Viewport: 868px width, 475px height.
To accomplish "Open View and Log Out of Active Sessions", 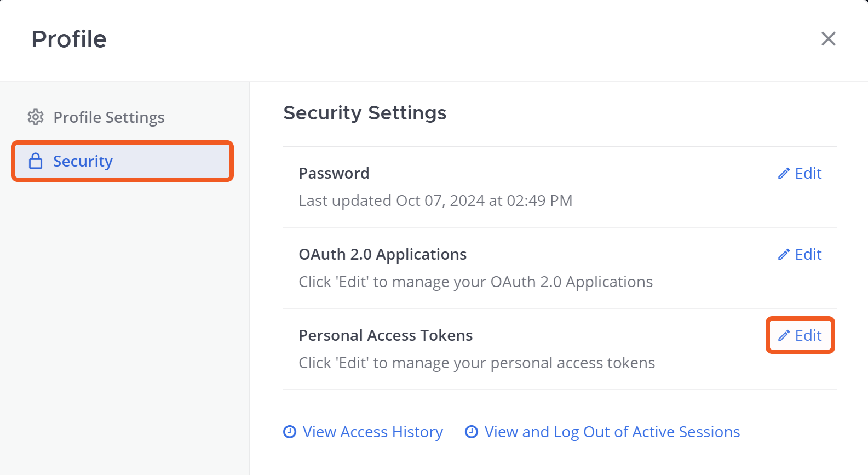I will [x=612, y=432].
